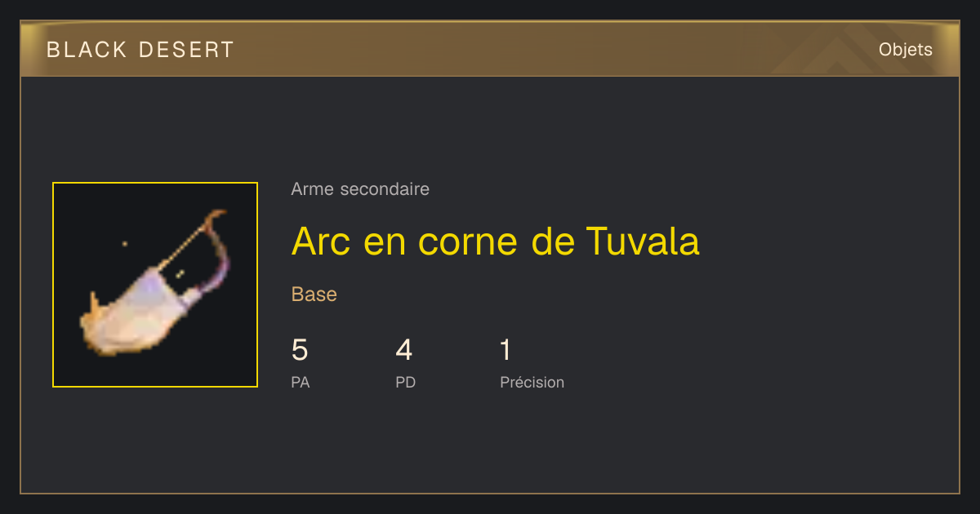The image size is (980, 514).
Task: Click the small gold dot in the item image
Action: point(124,243)
